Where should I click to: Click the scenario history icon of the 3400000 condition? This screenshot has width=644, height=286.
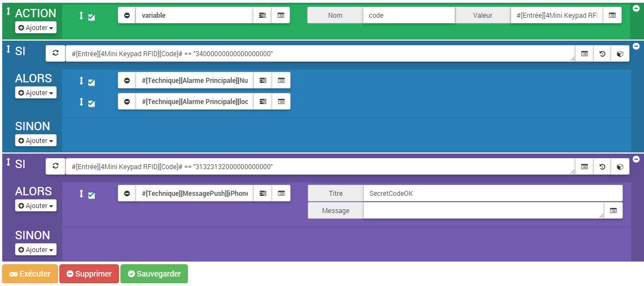[602, 53]
